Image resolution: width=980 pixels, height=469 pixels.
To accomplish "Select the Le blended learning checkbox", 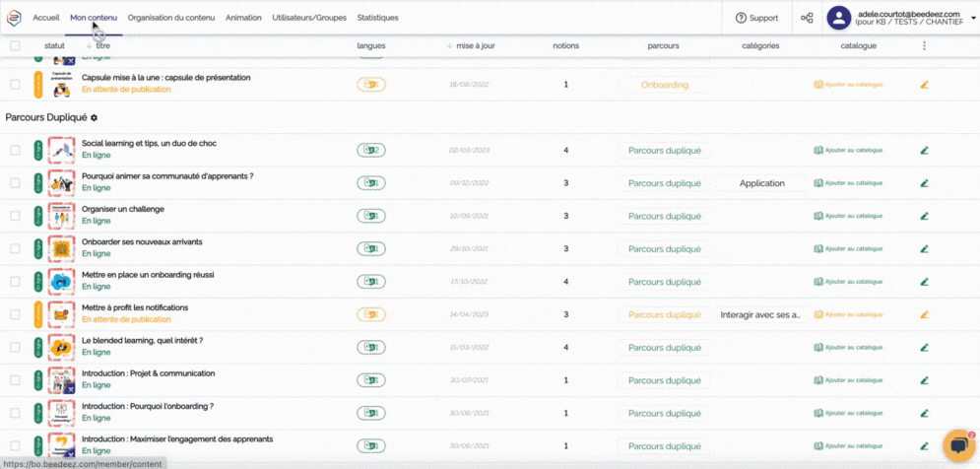I will [x=15, y=348].
